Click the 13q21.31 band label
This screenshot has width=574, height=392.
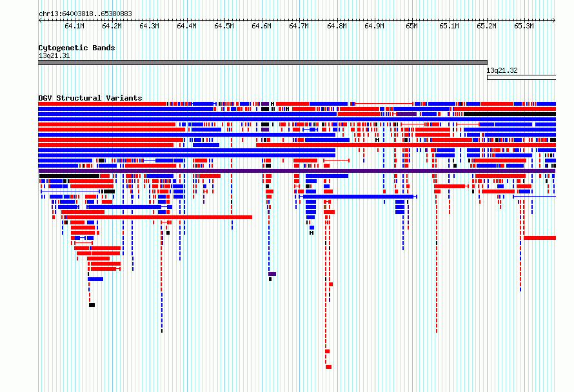[54, 56]
